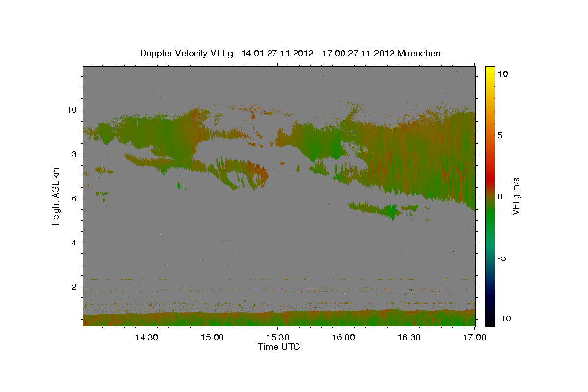Click the colorbar tick label '0'
This screenshot has width=588, height=392.
coord(499,196)
